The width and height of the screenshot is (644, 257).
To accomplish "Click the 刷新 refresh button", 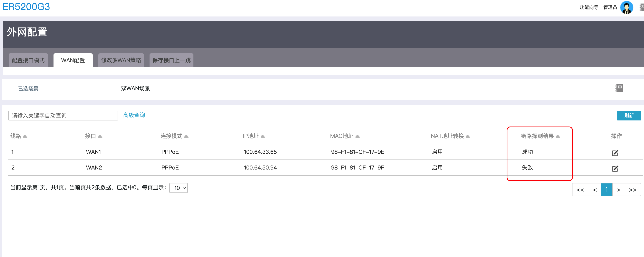I will click(629, 115).
